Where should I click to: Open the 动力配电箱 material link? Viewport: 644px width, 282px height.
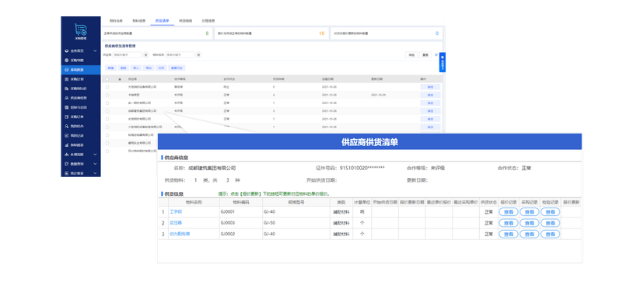point(180,234)
